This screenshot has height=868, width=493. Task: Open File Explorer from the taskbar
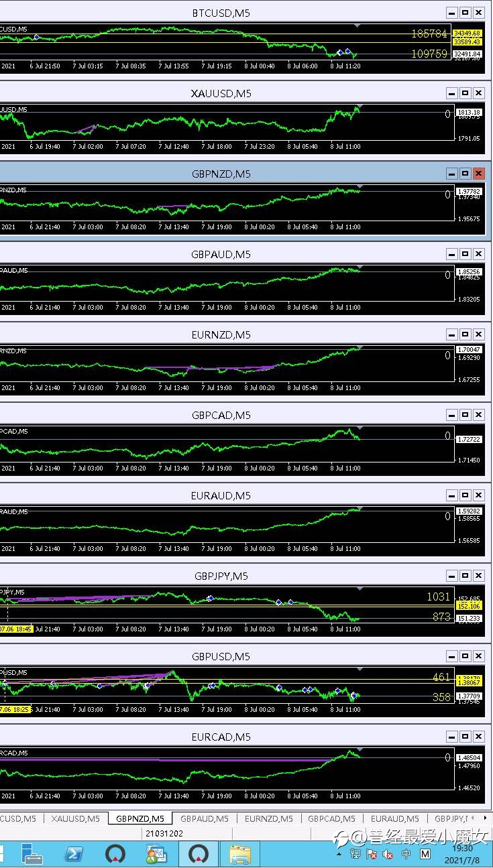(240, 854)
